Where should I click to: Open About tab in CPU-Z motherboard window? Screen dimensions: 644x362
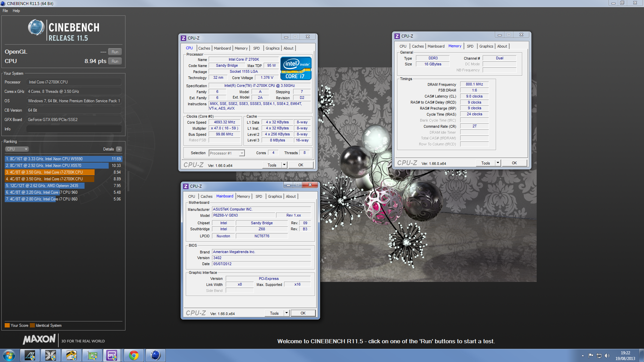pyautogui.click(x=291, y=196)
